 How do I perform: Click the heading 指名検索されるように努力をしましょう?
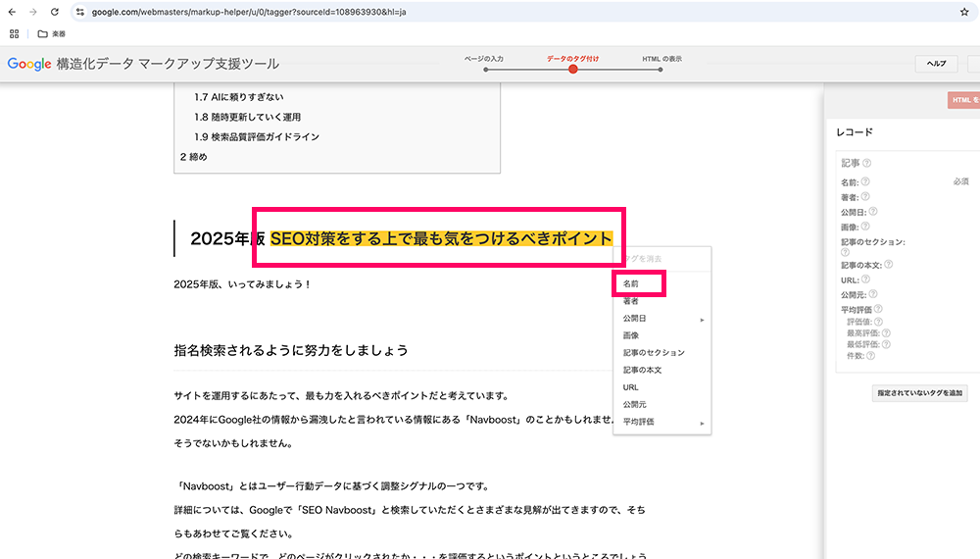tap(291, 350)
